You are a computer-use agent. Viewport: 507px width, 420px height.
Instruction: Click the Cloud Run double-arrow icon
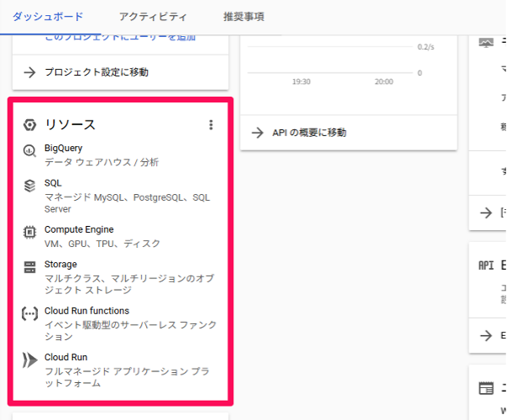coord(29,360)
